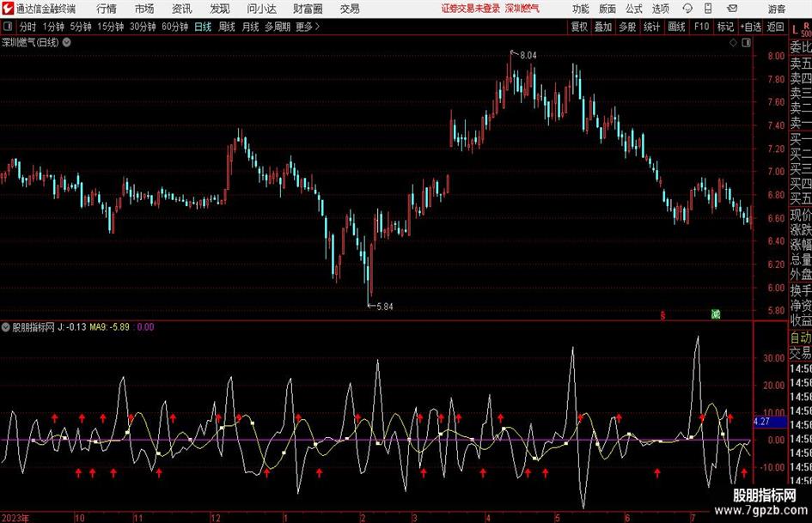812x523 pixels.
Task: Switch to the 周线 weekly tab
Action: tap(227, 27)
